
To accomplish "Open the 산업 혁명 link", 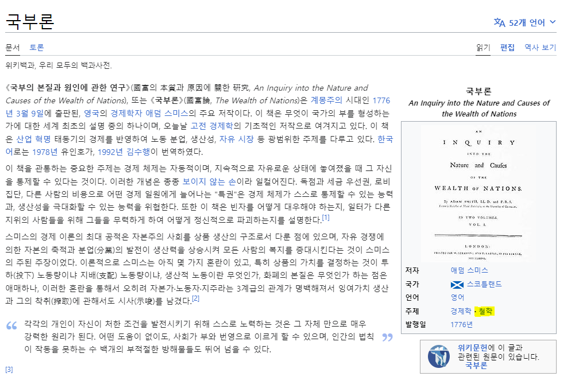I will [33, 139].
